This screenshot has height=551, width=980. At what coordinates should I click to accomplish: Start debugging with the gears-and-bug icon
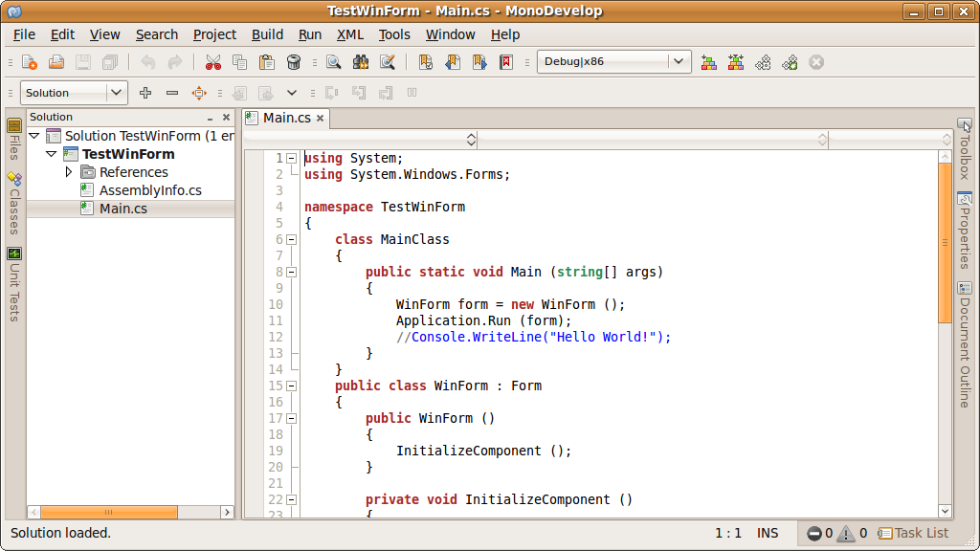point(790,62)
